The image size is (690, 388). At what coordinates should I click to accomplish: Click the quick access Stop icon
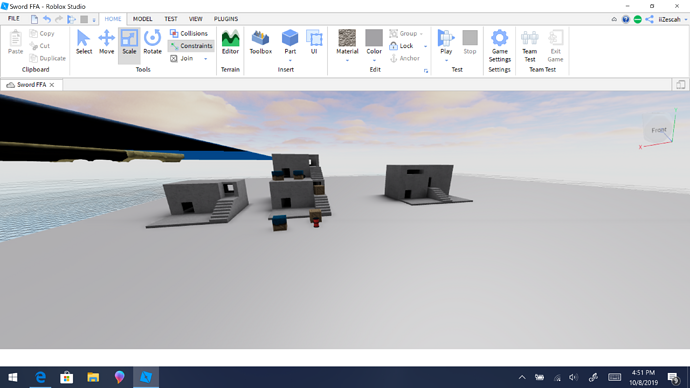click(x=84, y=19)
